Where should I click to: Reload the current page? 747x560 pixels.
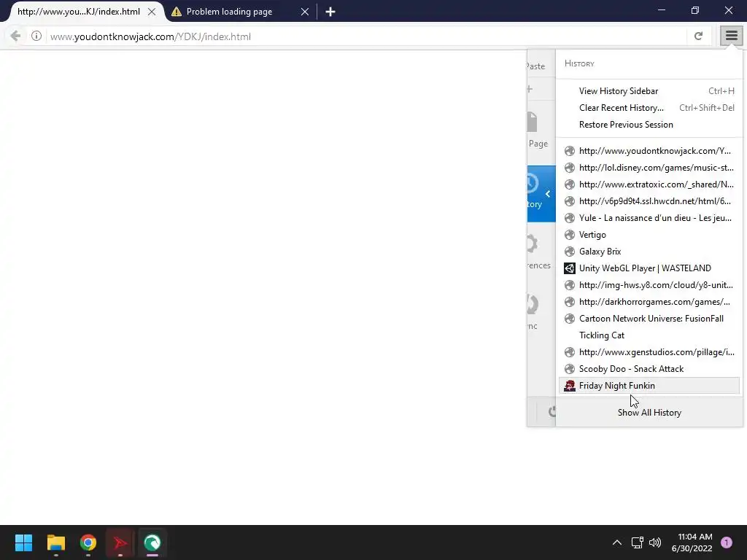(698, 36)
